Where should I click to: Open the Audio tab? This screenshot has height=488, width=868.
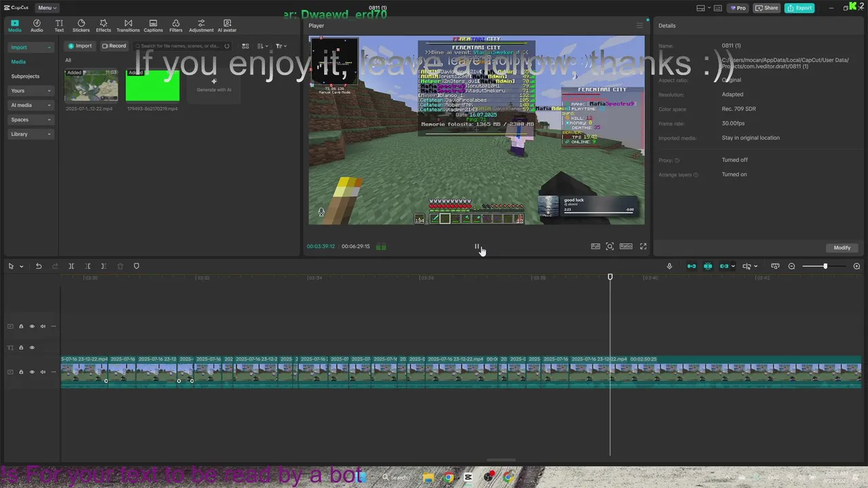point(37,26)
